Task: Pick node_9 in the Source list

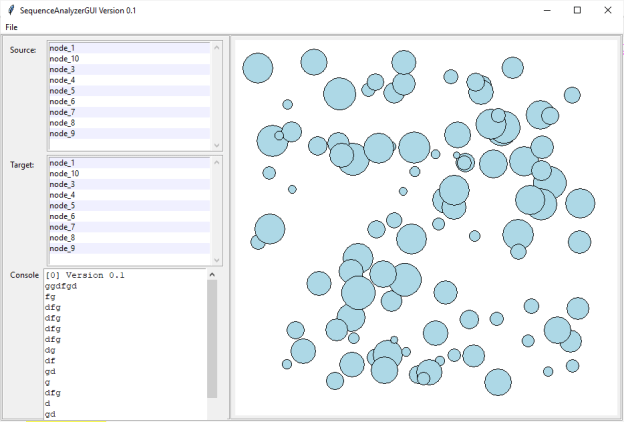Action: coord(63,133)
